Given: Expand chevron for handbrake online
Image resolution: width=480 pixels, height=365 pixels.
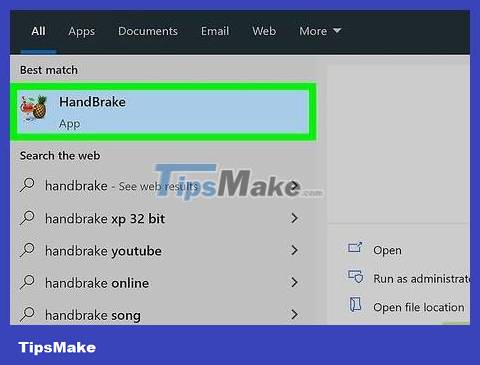Looking at the screenshot, I should coord(294,282).
